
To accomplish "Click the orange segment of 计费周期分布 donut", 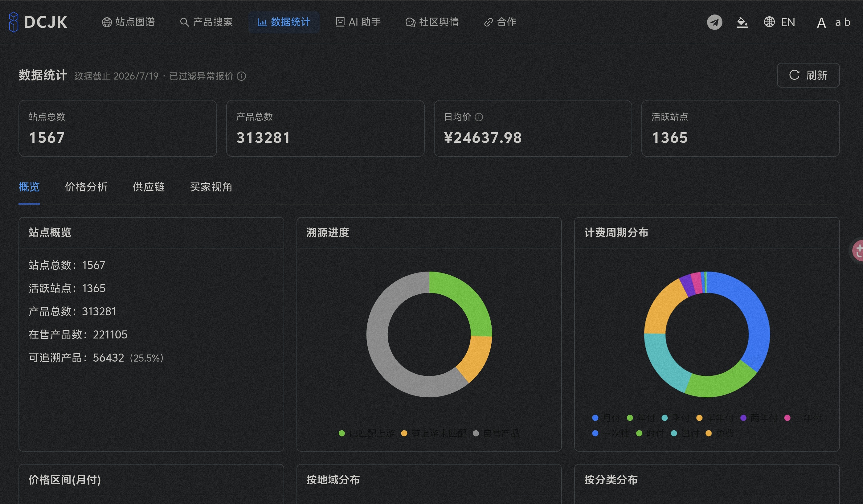I will 661,308.
